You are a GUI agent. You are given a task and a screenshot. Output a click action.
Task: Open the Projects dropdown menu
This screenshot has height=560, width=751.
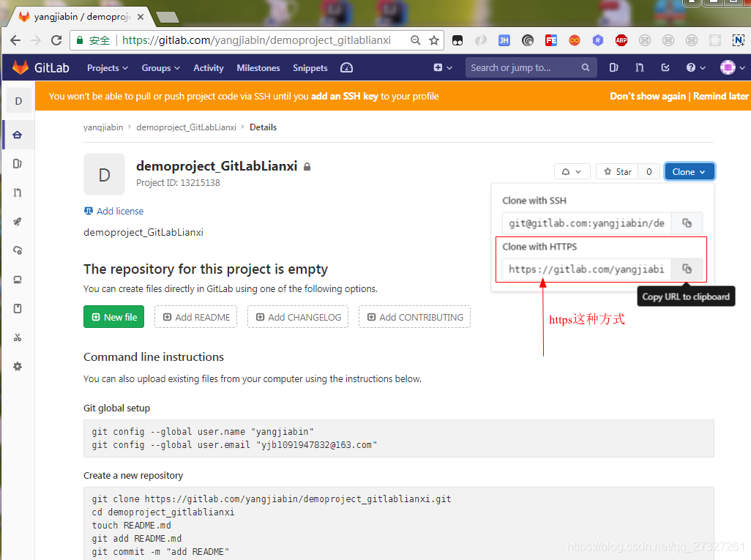108,68
